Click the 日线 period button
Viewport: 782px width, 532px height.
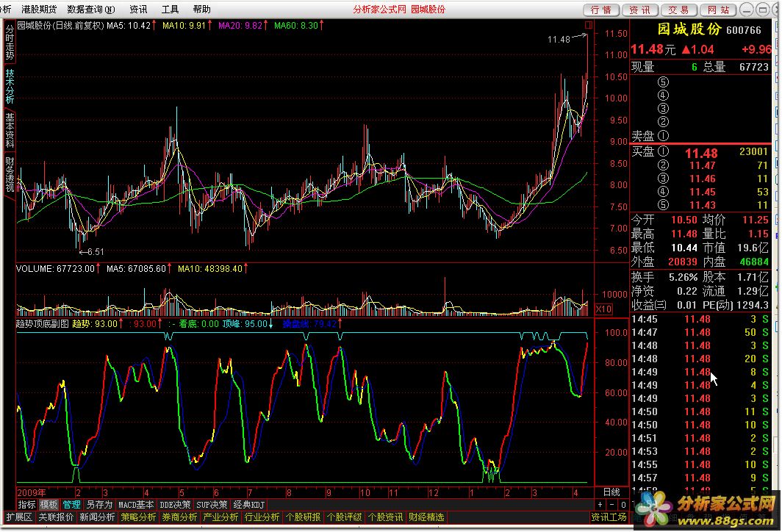612,492
